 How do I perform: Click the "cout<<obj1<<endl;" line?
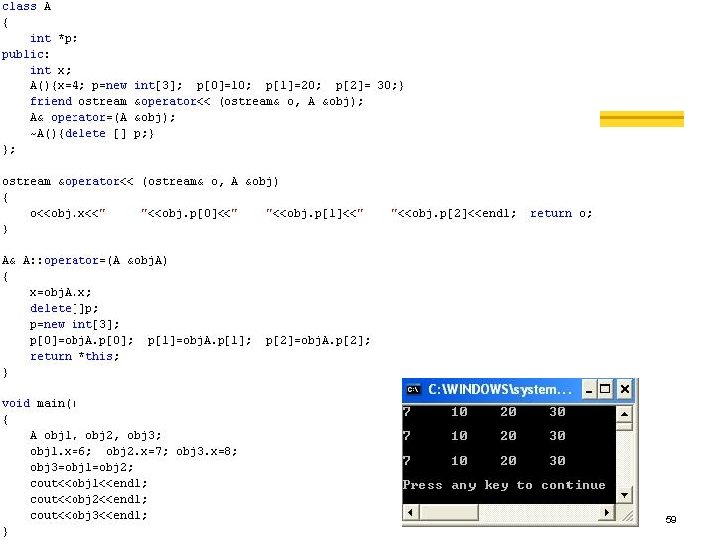coord(89,484)
